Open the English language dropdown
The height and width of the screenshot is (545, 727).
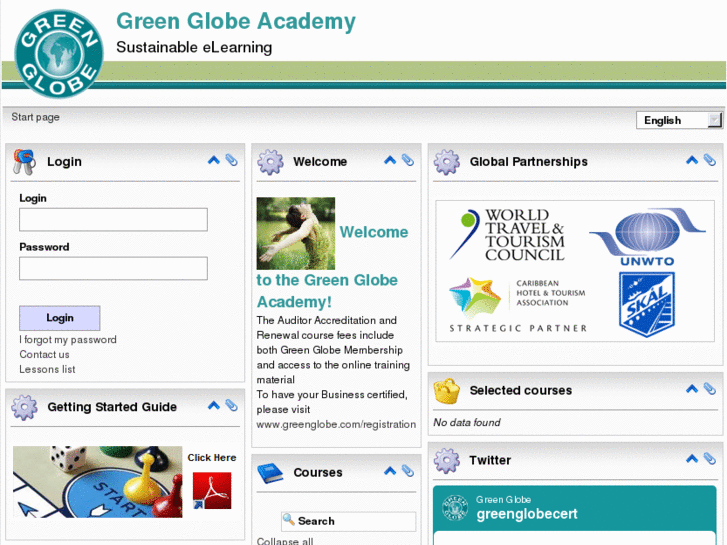click(679, 120)
